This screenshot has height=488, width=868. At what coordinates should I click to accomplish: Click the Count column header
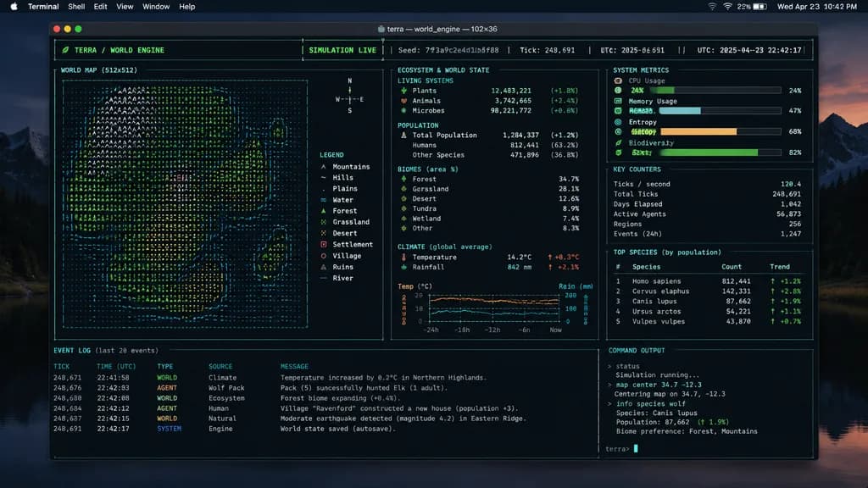tap(732, 267)
